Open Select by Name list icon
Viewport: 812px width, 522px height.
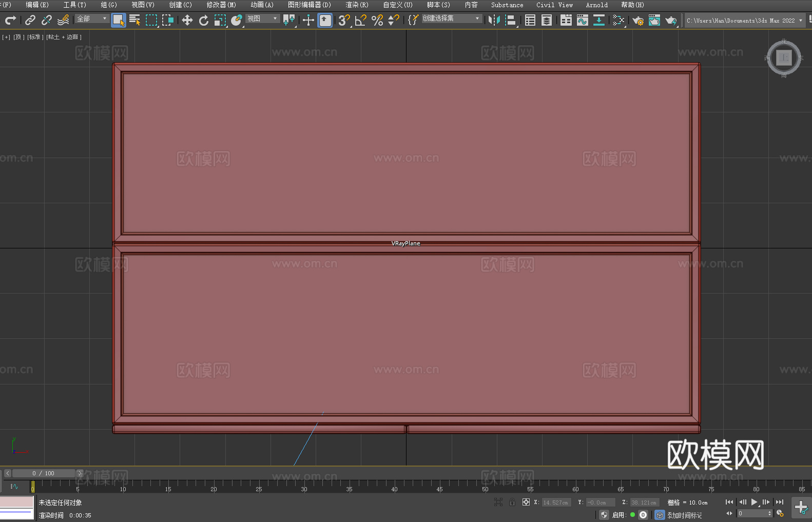pos(134,20)
